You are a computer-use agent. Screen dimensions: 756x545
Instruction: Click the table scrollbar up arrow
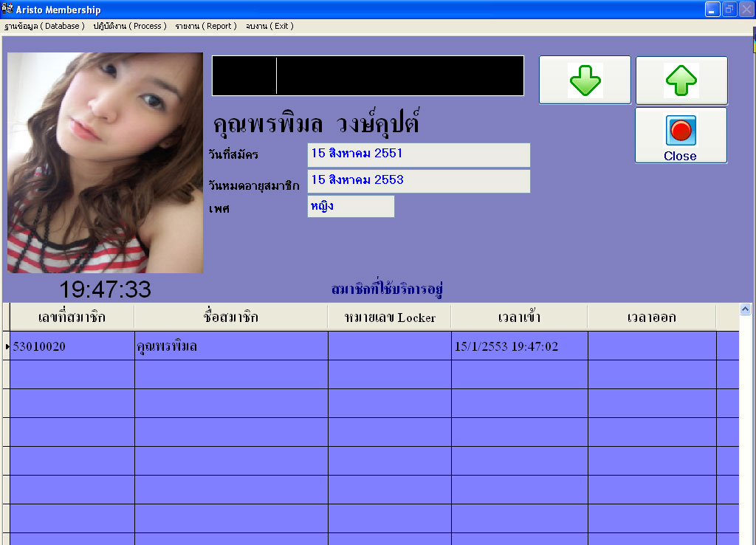pos(745,309)
